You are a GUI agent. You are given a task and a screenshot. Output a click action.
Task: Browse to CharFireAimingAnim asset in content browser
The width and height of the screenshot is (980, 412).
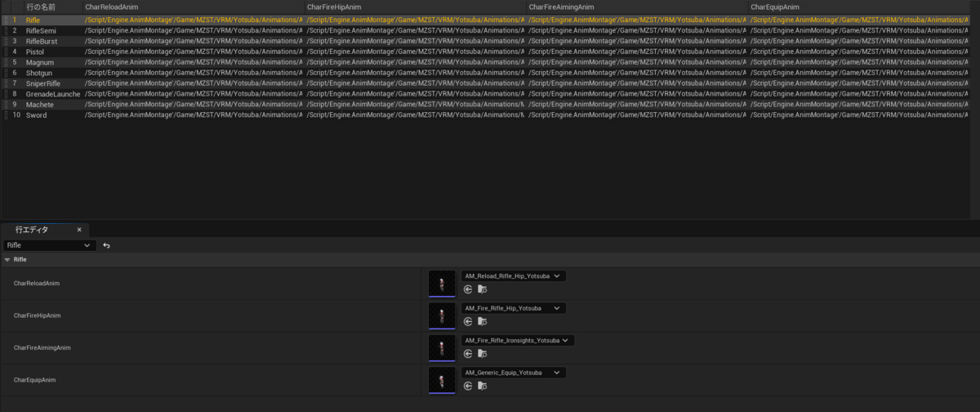click(482, 353)
